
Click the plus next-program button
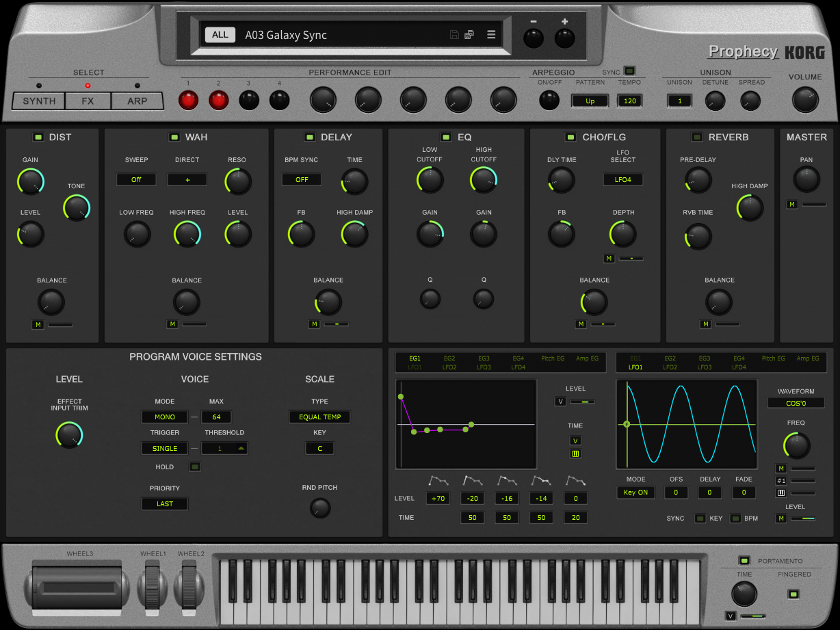564,38
